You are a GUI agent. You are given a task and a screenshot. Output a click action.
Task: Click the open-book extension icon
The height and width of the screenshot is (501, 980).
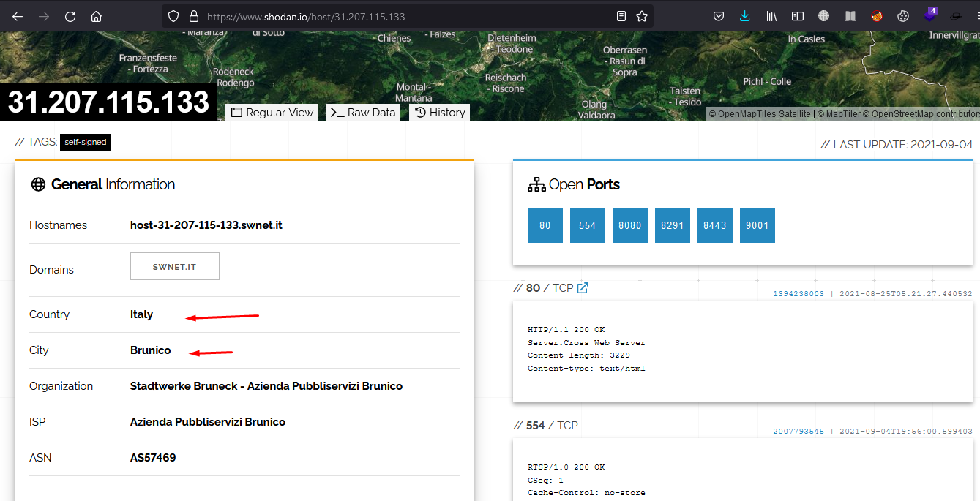tap(850, 16)
